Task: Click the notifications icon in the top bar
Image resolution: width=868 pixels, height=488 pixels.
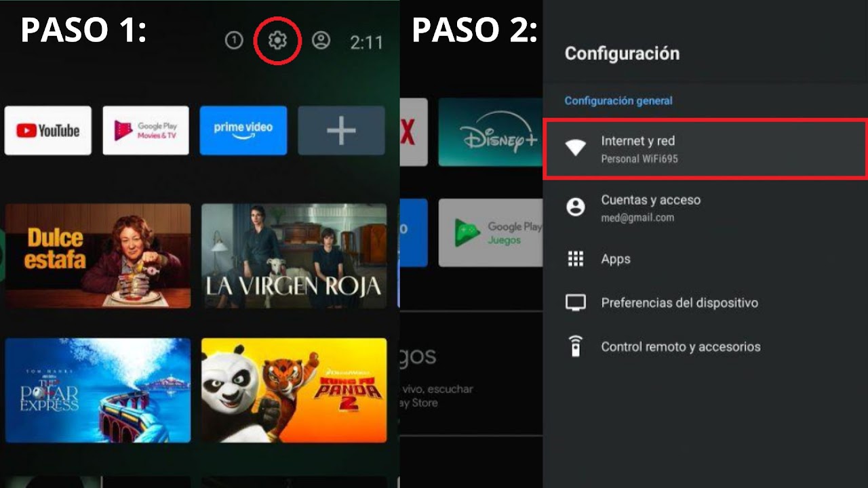Action: pyautogui.click(x=233, y=41)
